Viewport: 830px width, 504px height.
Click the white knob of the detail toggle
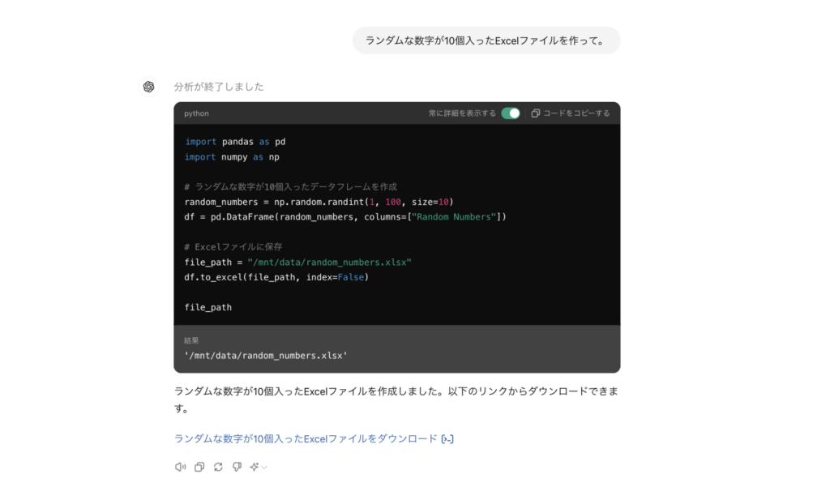tap(516, 113)
